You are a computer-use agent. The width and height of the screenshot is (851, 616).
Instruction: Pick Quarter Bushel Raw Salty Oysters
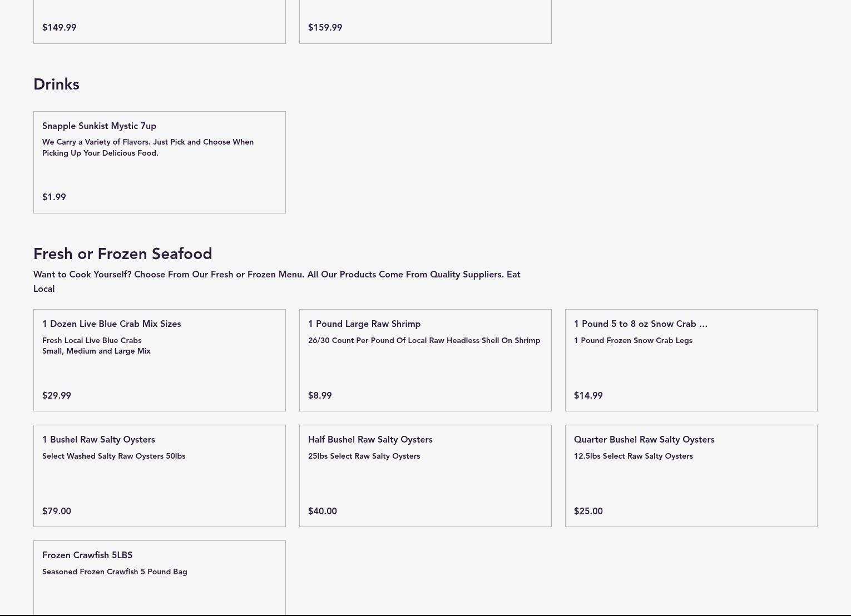point(691,476)
